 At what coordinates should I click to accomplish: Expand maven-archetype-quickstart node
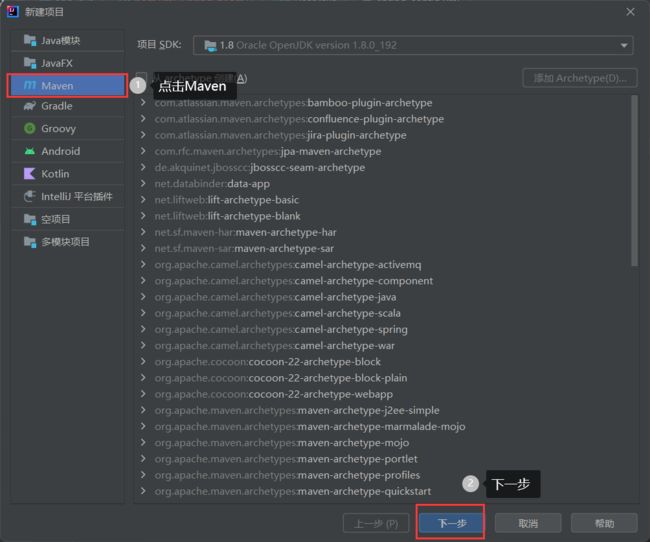click(x=143, y=491)
